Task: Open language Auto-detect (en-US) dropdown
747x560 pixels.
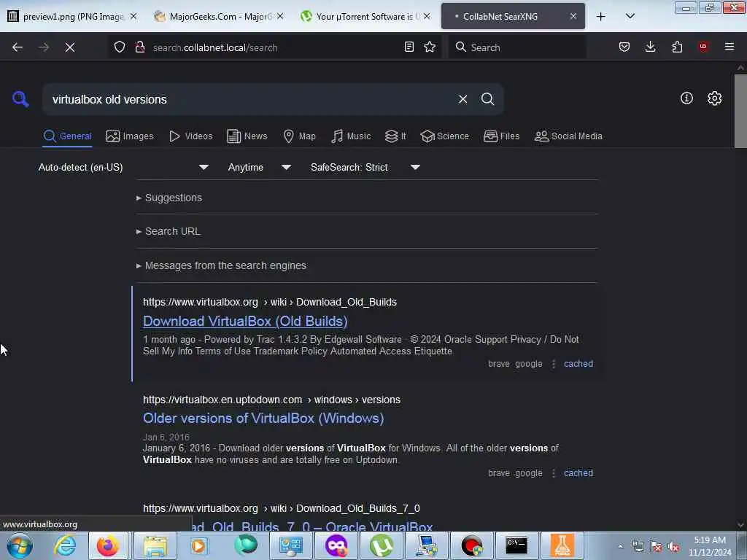Action: coord(123,167)
